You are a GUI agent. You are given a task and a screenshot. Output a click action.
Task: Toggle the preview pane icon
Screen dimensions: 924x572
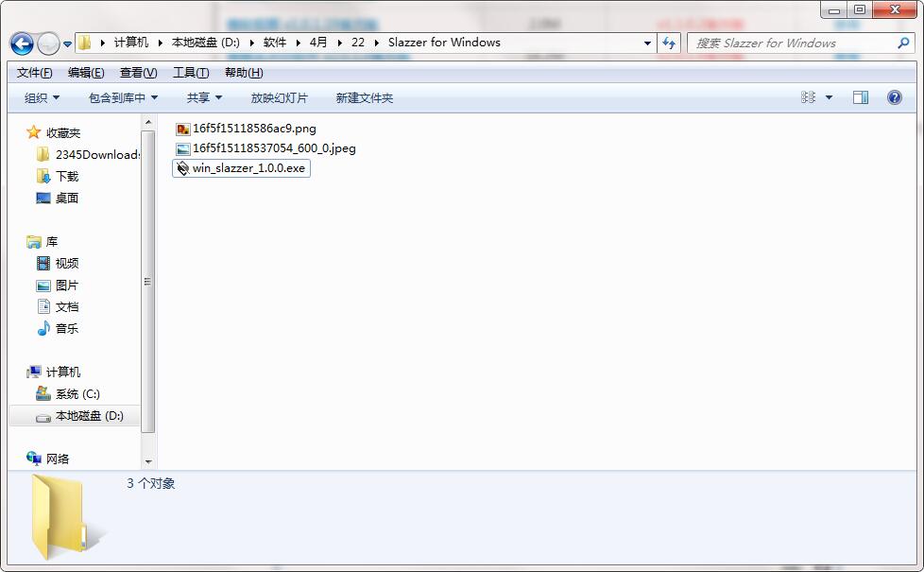click(x=860, y=97)
